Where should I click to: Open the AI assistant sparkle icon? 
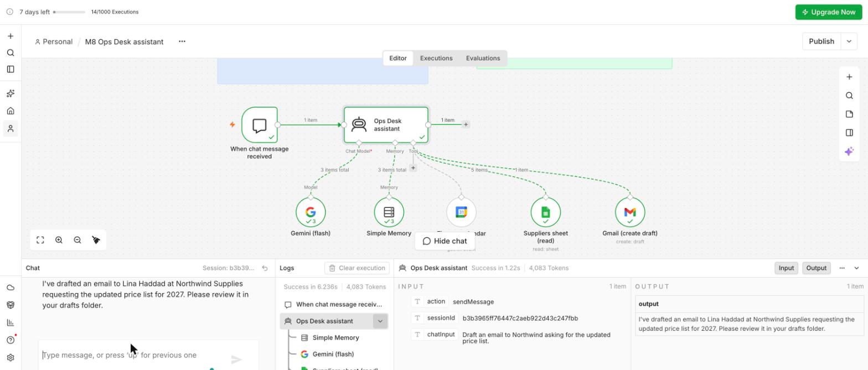click(x=849, y=151)
